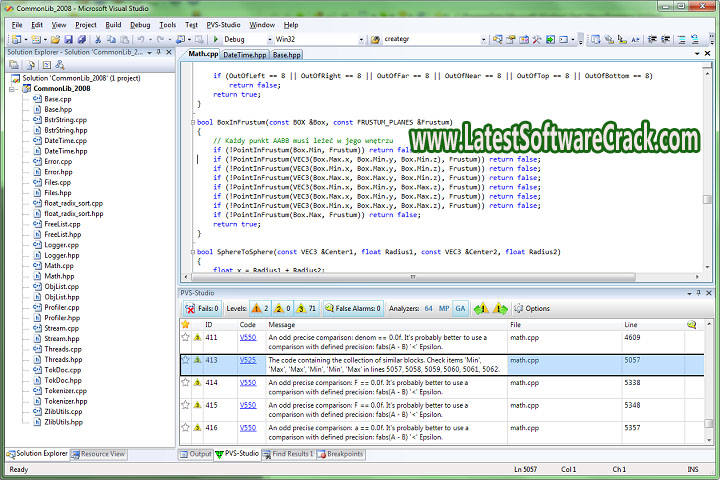720x480 pixels.
Task: Open the Debug configuration dropdown
Action: [270, 40]
